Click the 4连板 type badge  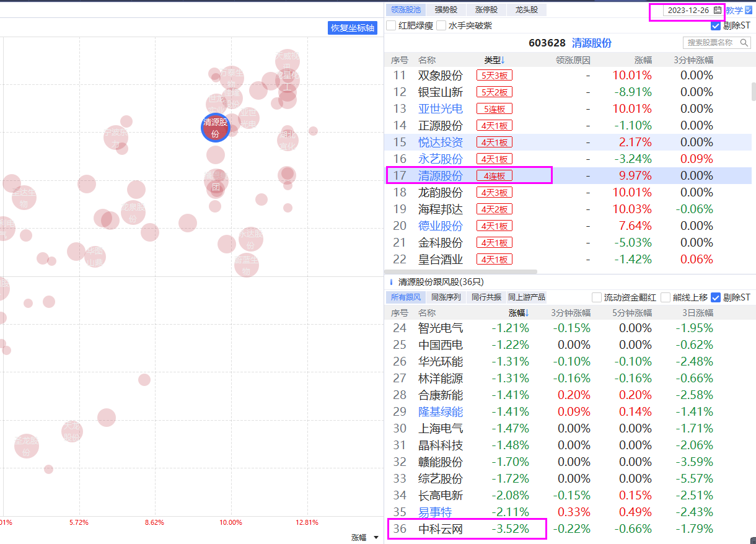494,176
